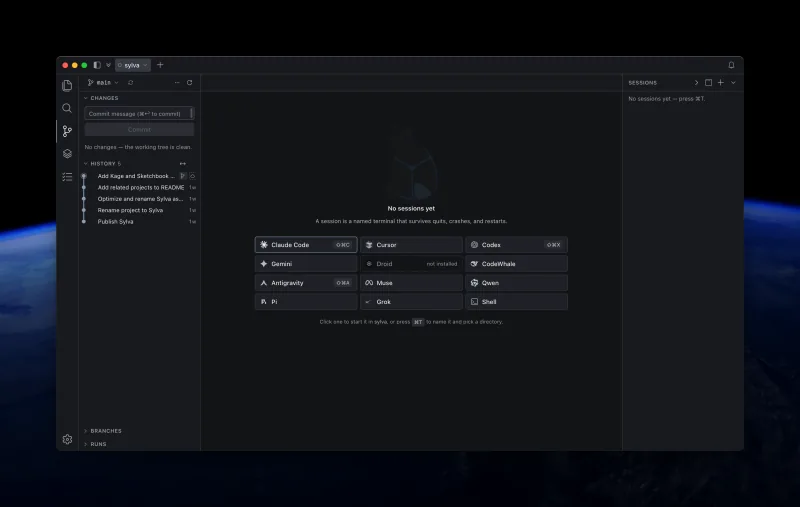This screenshot has width=800, height=507.
Task: Open the stacked layers sidebar icon
Action: tap(67, 154)
